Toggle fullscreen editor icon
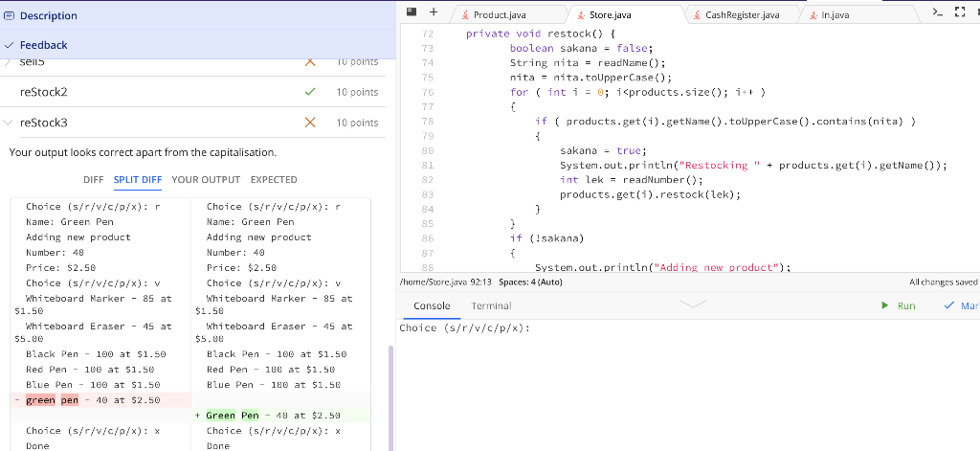Viewport: 980px width, 451px height. 960,11
